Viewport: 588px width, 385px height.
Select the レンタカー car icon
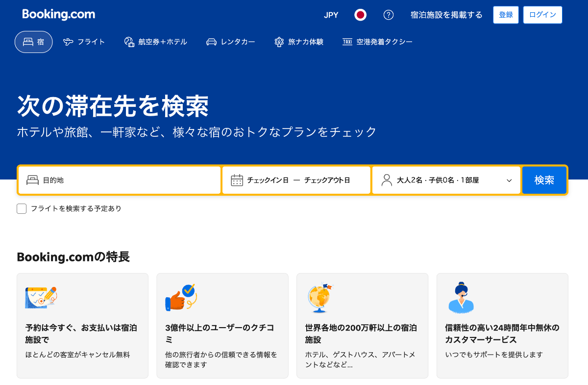pos(213,42)
